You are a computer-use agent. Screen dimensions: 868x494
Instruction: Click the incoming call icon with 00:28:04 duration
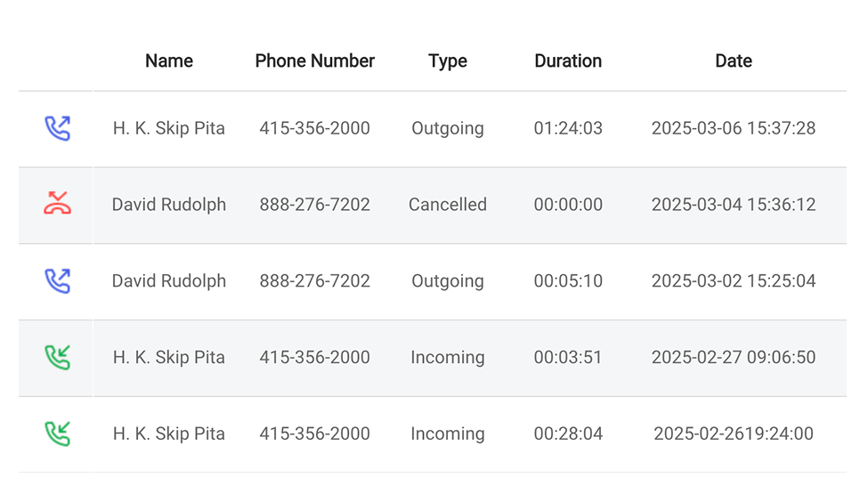click(x=58, y=433)
